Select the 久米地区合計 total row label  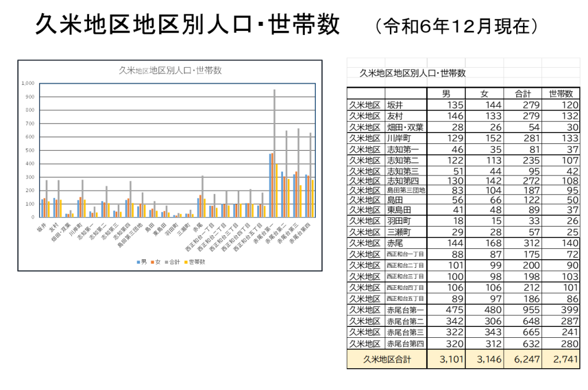tap(386, 360)
